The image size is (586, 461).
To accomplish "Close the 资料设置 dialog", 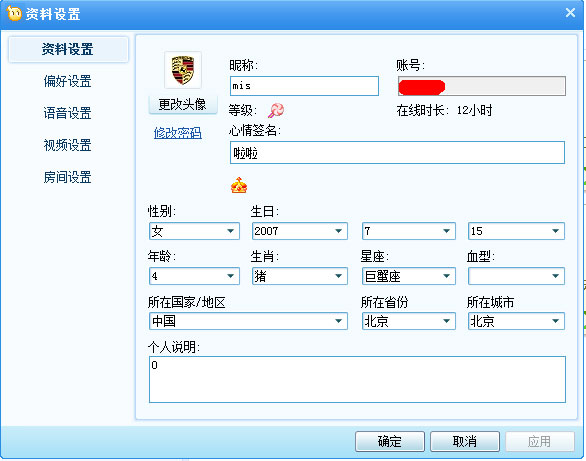I will [x=570, y=13].
